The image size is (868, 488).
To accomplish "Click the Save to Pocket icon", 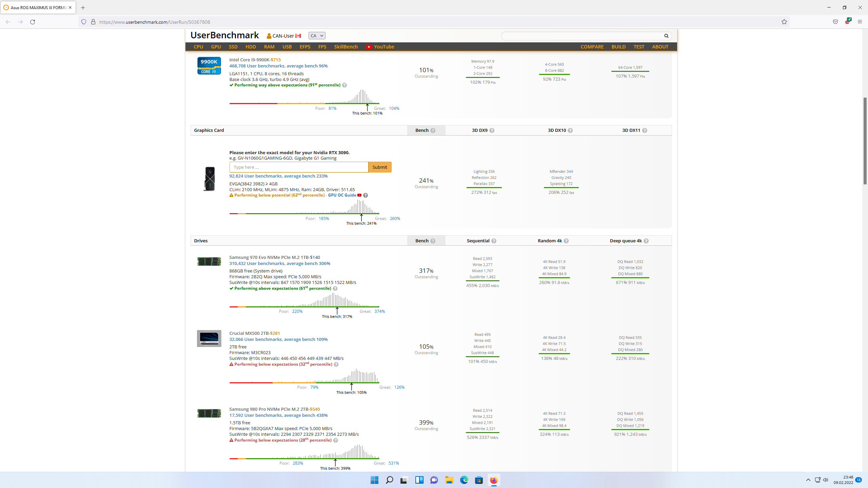I will click(835, 22).
